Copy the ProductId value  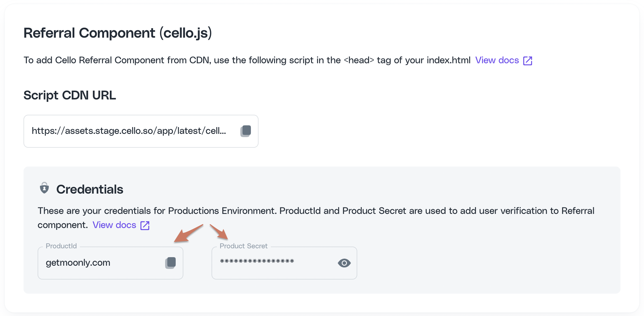tap(170, 263)
